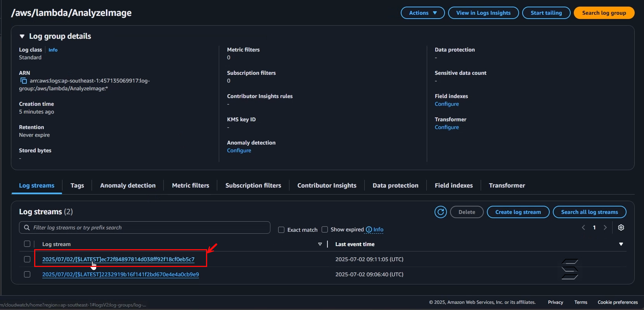The width and height of the screenshot is (644, 310).
Task: Open the Field indexes tab
Action: click(x=454, y=185)
